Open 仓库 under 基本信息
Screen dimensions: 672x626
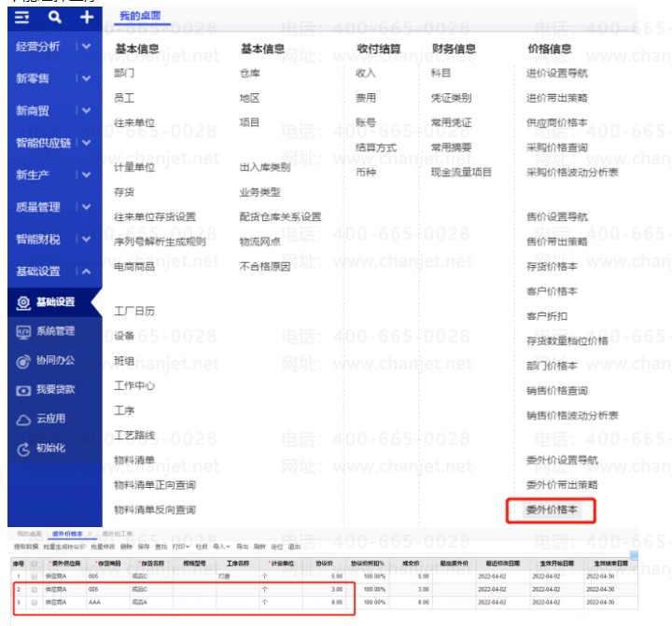250,74
